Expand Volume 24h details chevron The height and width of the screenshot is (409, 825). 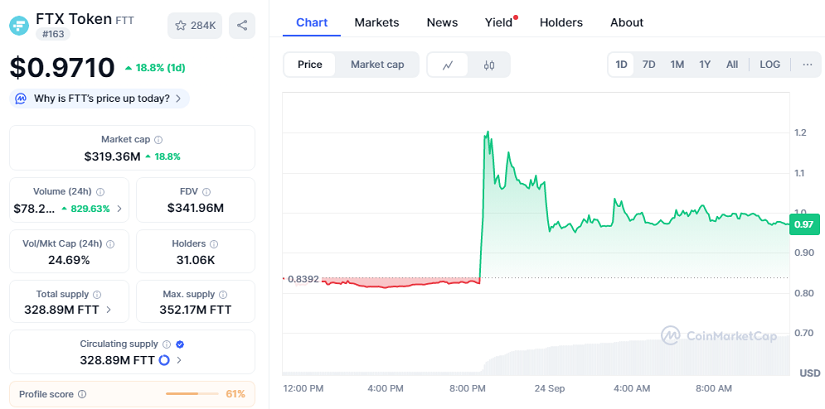[120, 209]
